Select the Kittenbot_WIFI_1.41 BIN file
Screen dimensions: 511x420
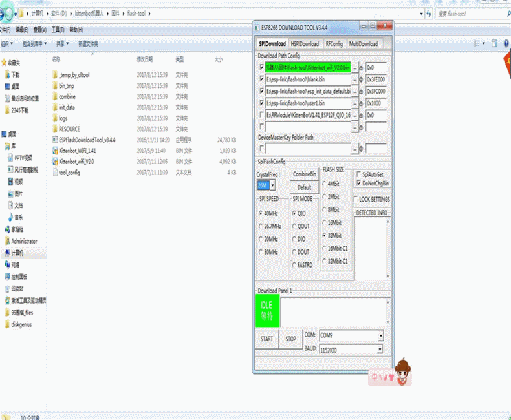[x=77, y=151]
